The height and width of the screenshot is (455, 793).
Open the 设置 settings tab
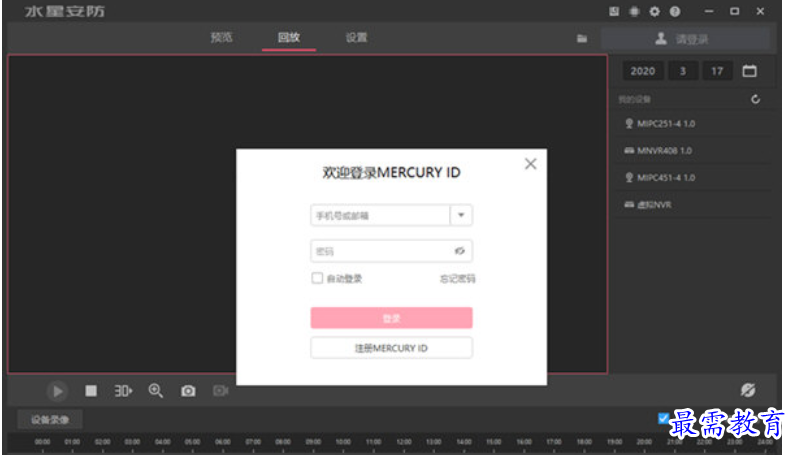click(356, 37)
